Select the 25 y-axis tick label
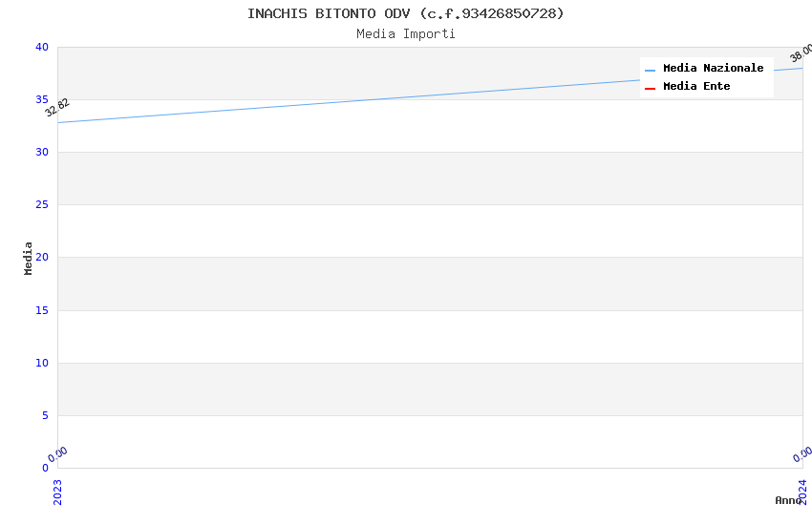The height and width of the screenshot is (525, 812). (x=41, y=205)
